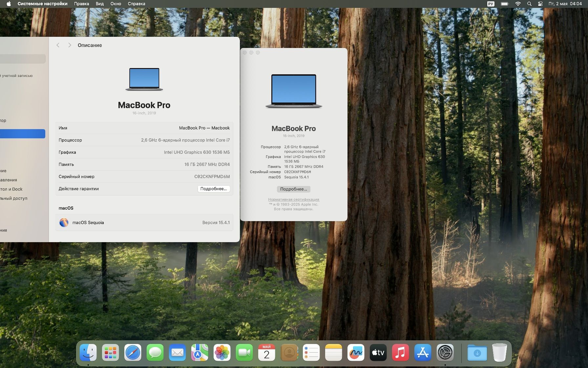
Task: Click macOS Sequoia logo icon
Action: (x=64, y=222)
